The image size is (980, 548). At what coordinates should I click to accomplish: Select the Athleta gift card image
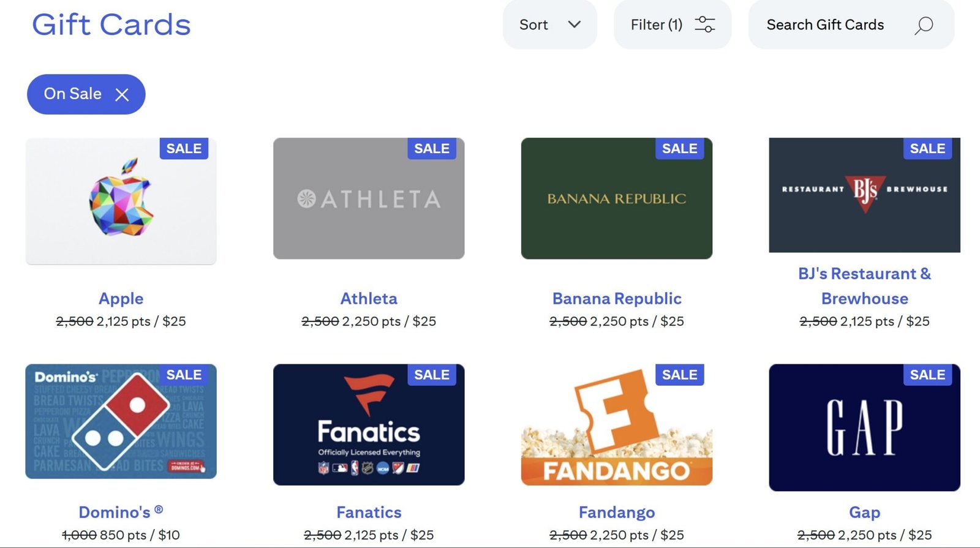point(369,199)
